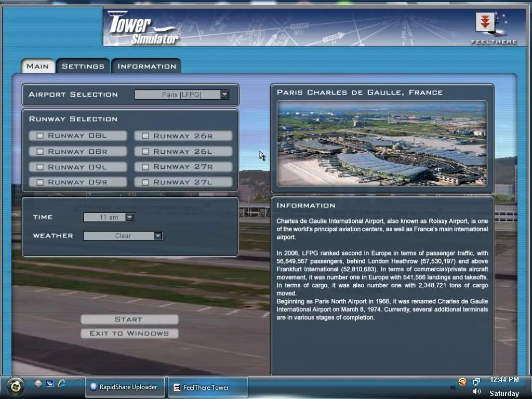This screenshot has width=532, height=399.
Task: Activate FeelThere Tower taskbar button
Action: 208,387
